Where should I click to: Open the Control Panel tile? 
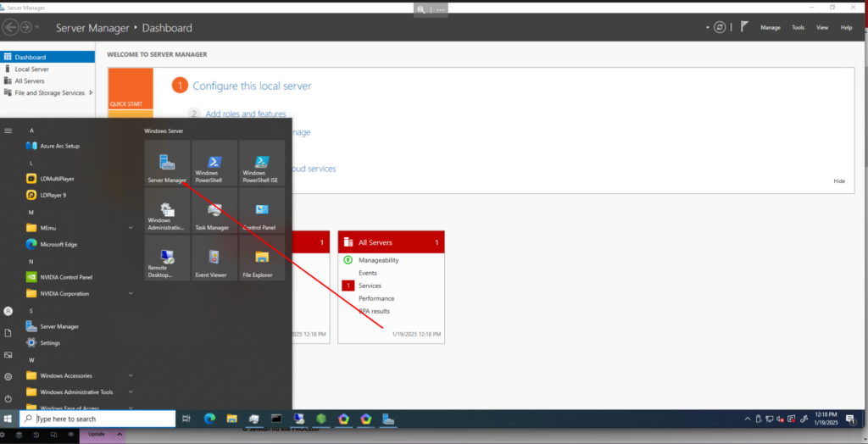pyautogui.click(x=262, y=211)
